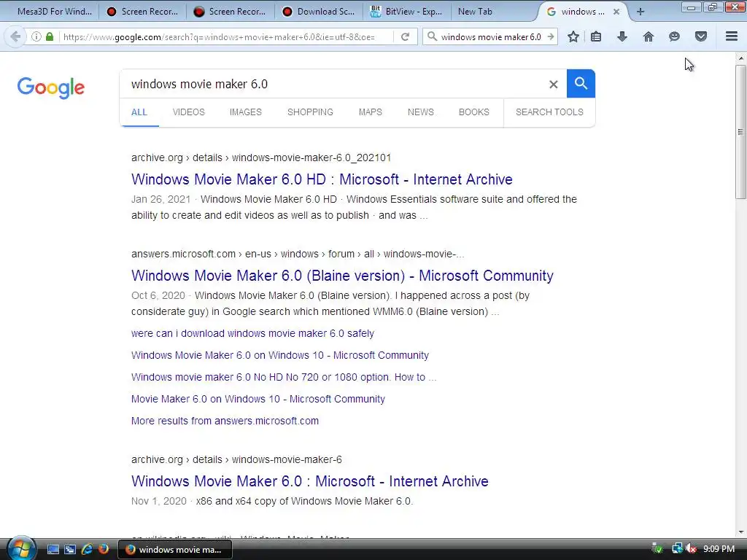Submit Firefox search box with go arrow

point(551,36)
